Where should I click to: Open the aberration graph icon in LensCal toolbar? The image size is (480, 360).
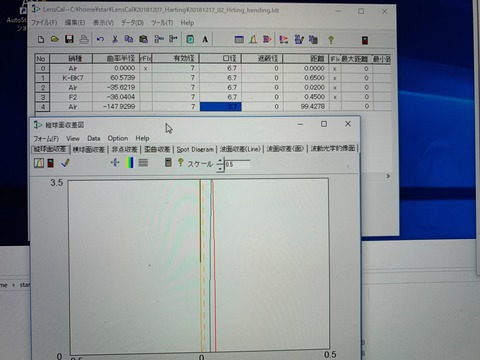pyautogui.click(x=253, y=40)
